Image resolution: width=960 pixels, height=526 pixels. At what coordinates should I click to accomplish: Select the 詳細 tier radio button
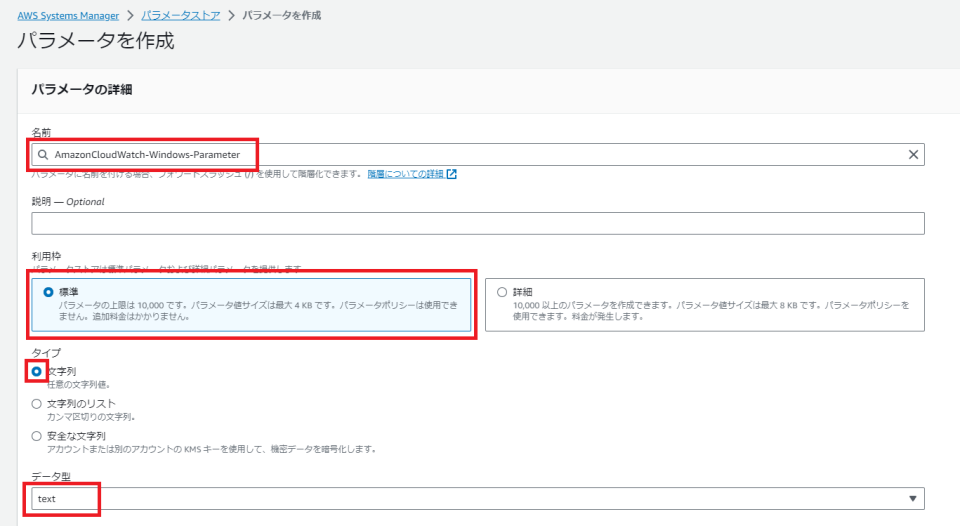502,292
